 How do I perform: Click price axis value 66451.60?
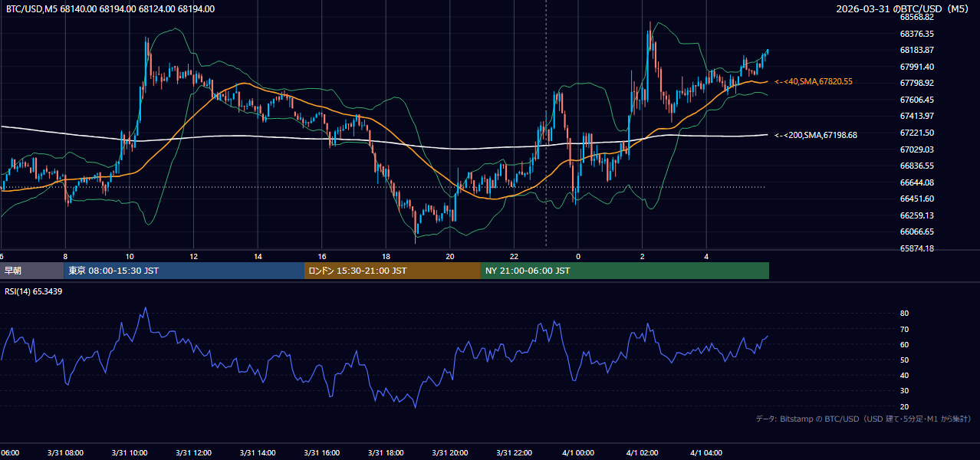(916, 199)
